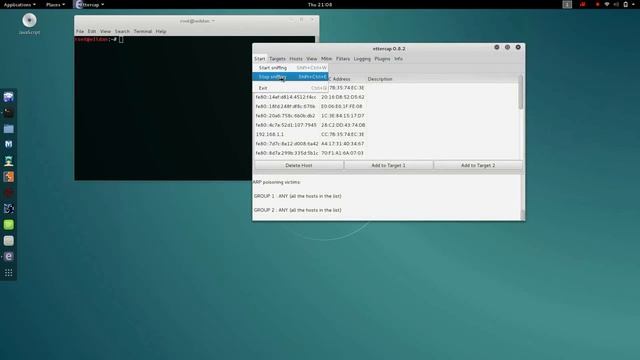This screenshot has height=360, width=640.
Task: Open the volume speaker icon
Action: tap(616, 4)
